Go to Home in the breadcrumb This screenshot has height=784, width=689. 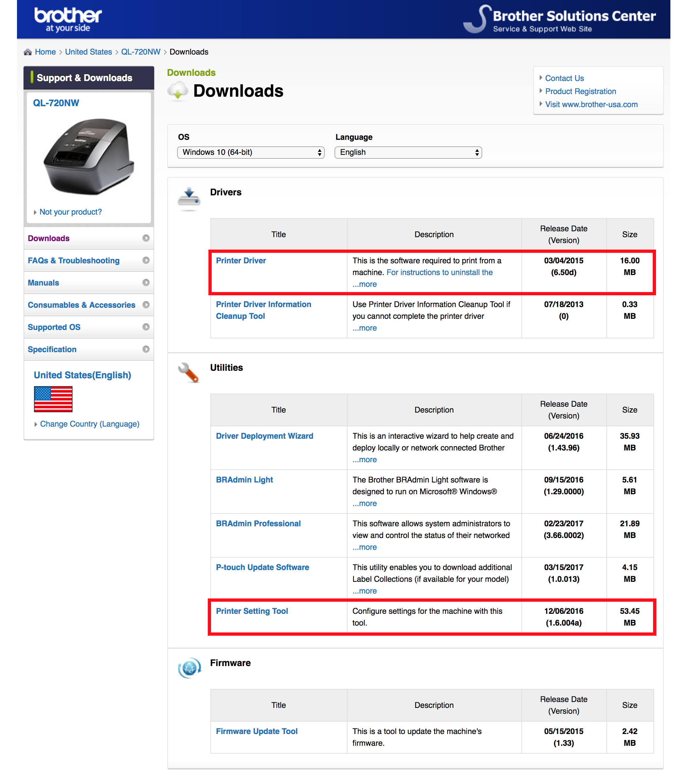point(45,52)
